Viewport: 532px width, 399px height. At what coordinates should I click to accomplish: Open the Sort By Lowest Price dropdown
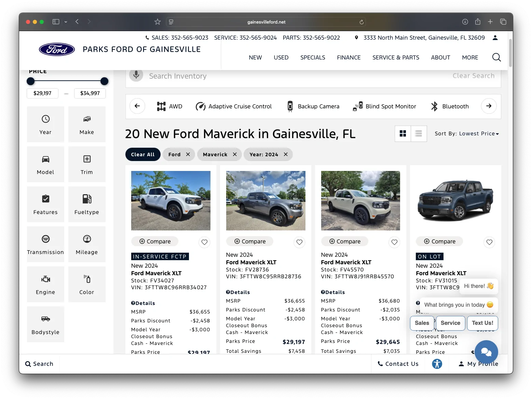(x=467, y=134)
